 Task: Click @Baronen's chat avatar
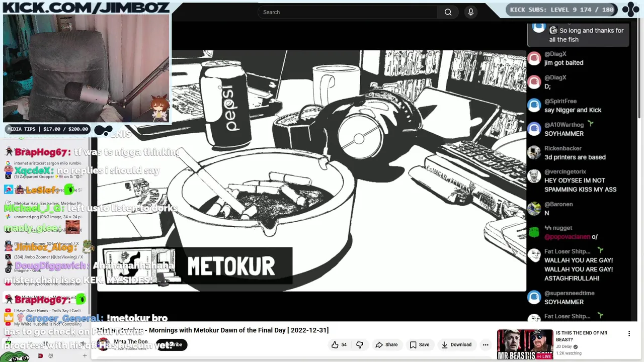[x=534, y=209]
